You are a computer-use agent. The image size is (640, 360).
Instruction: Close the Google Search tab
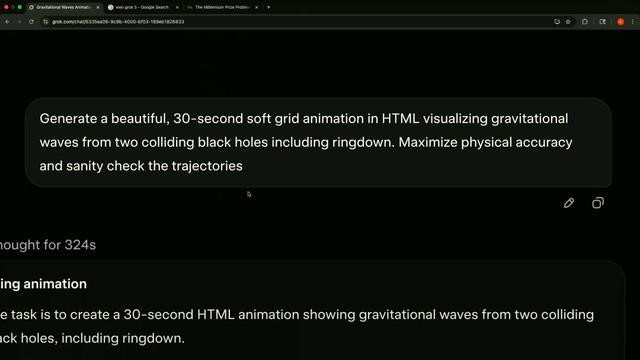pyautogui.click(x=177, y=7)
